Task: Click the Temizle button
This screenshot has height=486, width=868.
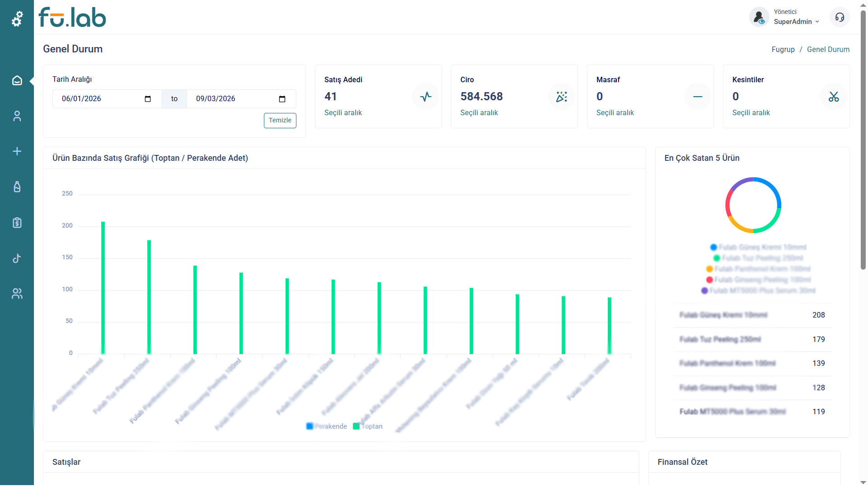Action: tap(280, 121)
